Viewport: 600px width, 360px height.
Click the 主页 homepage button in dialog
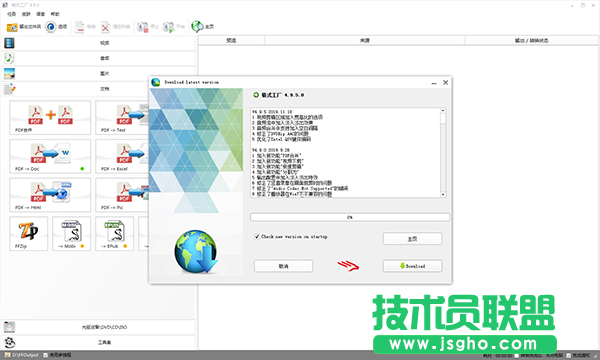point(412,239)
